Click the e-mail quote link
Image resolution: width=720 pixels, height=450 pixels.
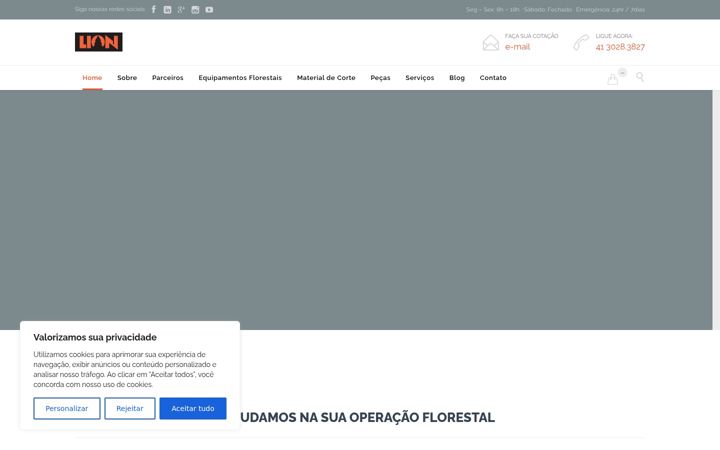click(518, 47)
